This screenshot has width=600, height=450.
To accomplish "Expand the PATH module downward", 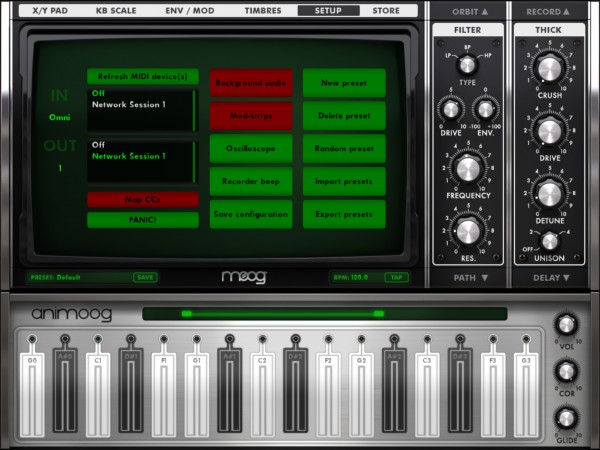I will point(470,278).
